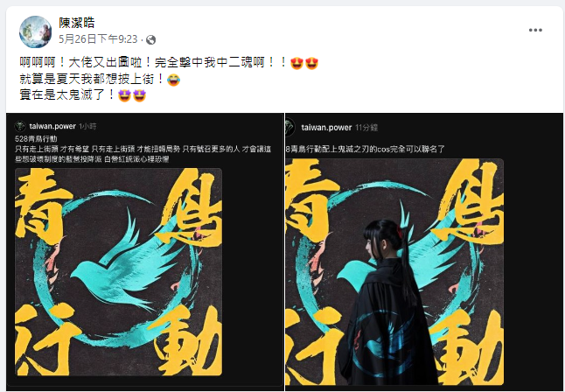Click the second heart-eyes emoji
The width and height of the screenshot is (565, 392).
click(x=311, y=63)
